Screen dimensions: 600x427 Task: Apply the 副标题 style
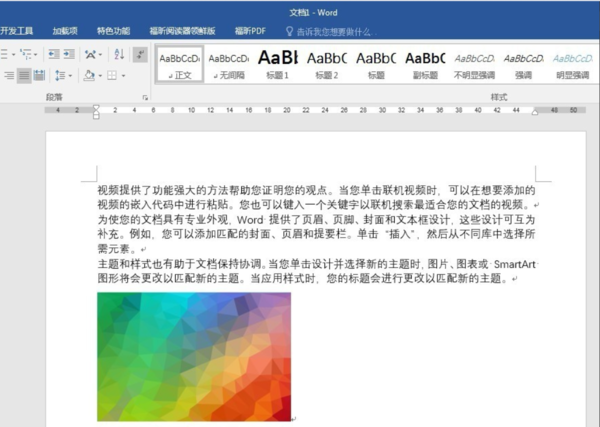click(x=425, y=64)
